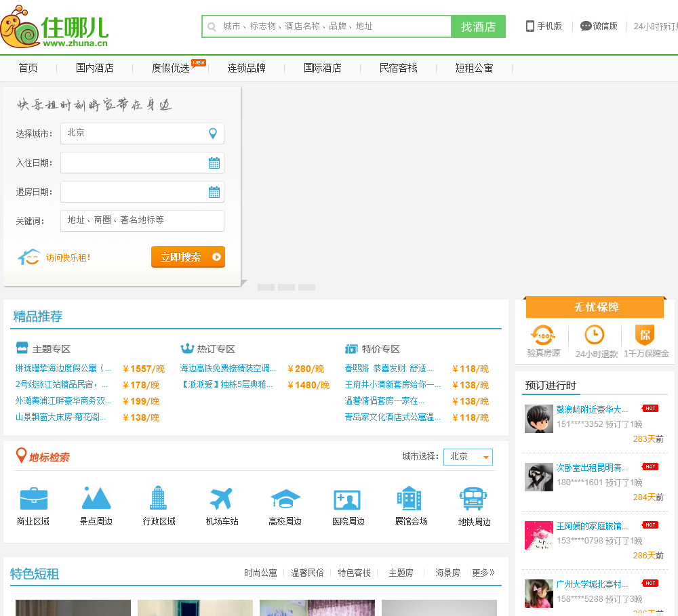
Task: Click the orange 立即搜索 button
Action: (188, 257)
